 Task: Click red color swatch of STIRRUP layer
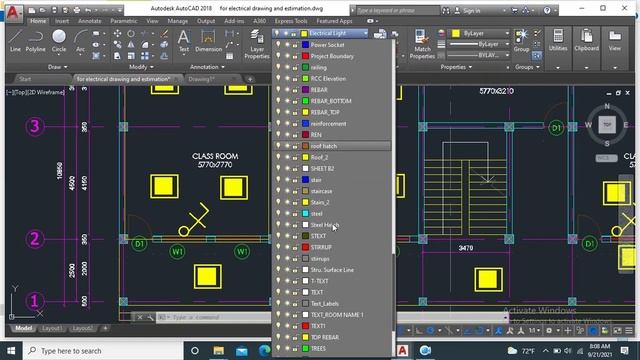click(x=305, y=247)
